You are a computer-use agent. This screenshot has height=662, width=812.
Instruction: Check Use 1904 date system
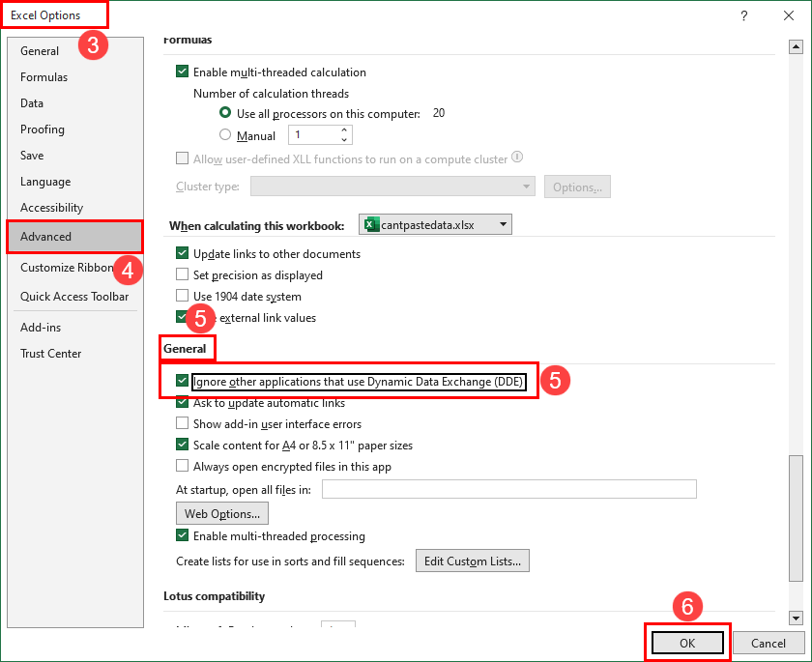[182, 296]
